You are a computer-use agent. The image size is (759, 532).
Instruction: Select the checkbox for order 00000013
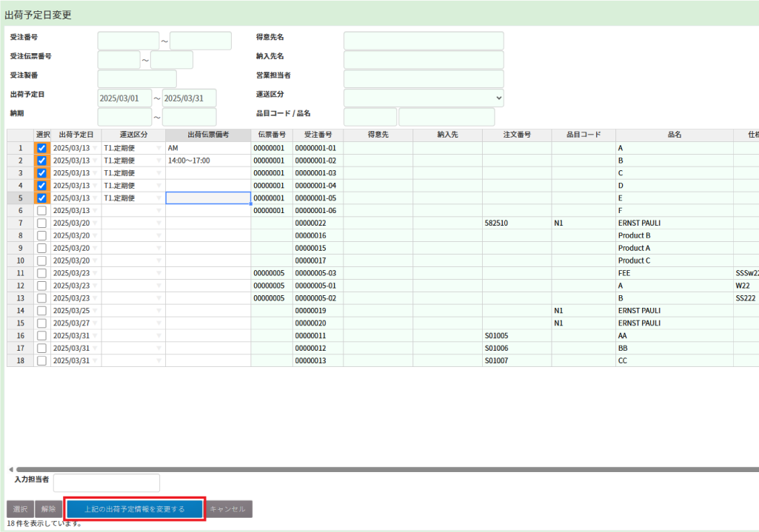click(41, 361)
